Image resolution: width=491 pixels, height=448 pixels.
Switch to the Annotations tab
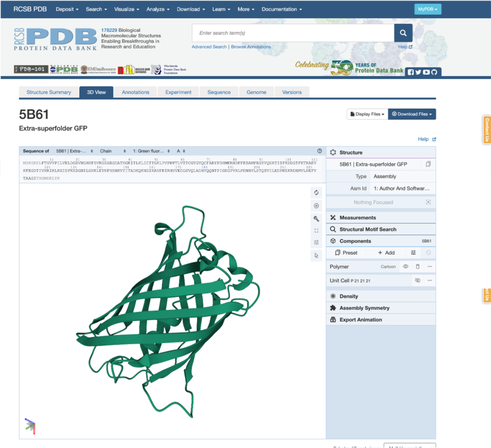click(x=135, y=92)
